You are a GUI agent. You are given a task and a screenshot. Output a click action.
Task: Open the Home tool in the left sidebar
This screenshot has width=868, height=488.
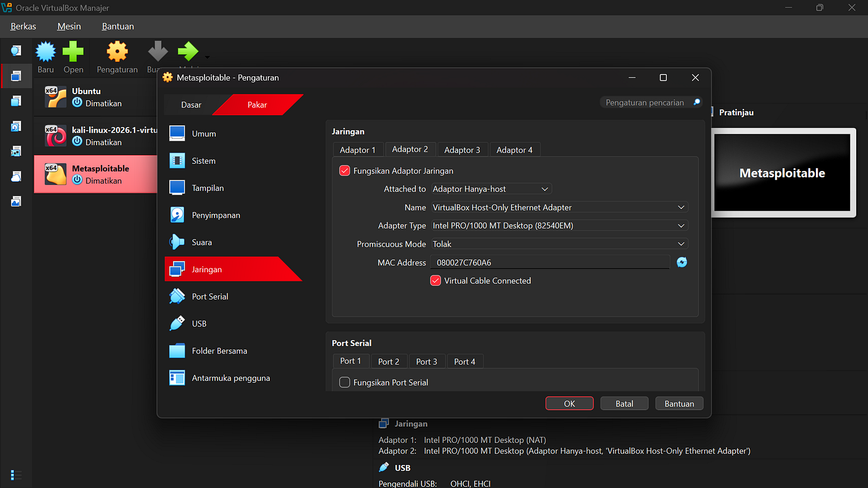click(x=16, y=50)
